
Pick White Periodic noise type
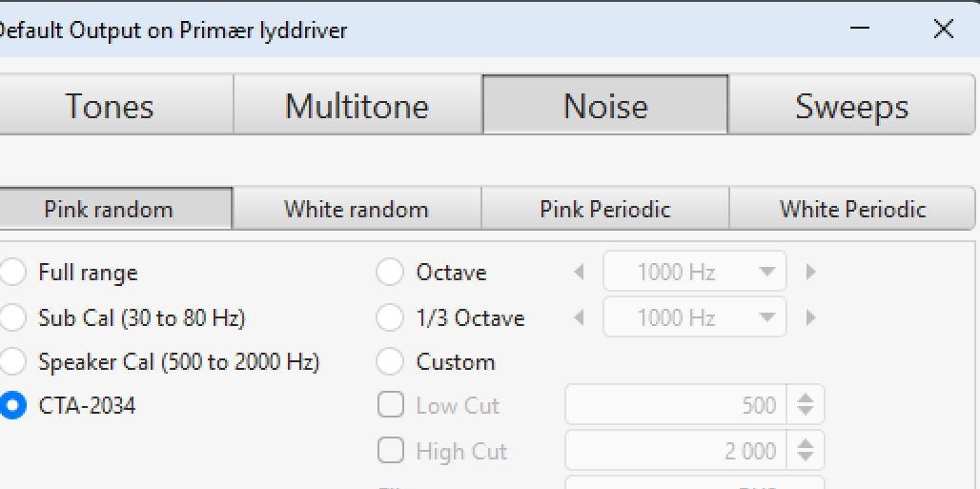(x=853, y=209)
